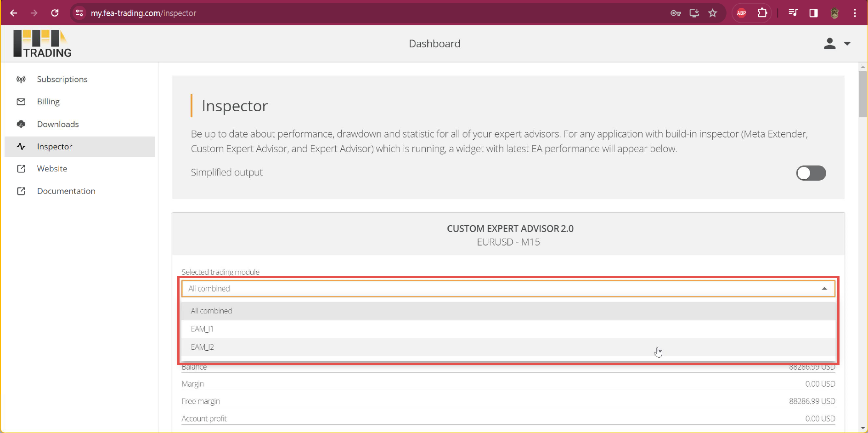Click the Free margin value 88286.99 USD

click(x=812, y=401)
